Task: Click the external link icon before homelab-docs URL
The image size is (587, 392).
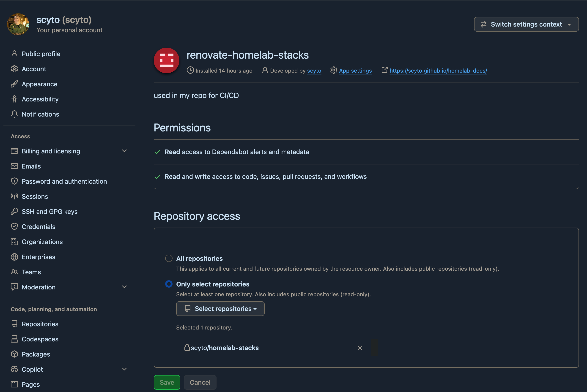Action: tap(384, 70)
